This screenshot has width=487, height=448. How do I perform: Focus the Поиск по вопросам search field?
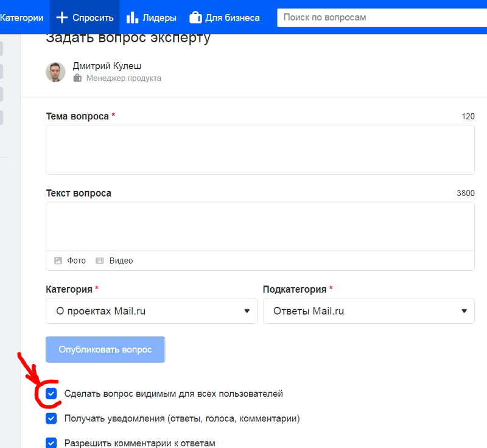coord(382,18)
